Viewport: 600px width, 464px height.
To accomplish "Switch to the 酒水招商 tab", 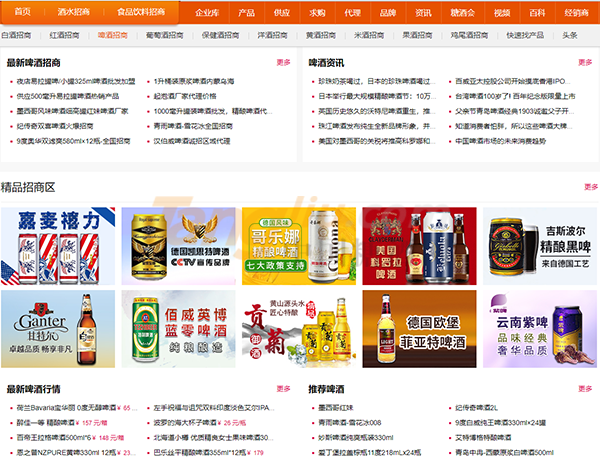I will coord(73,12).
